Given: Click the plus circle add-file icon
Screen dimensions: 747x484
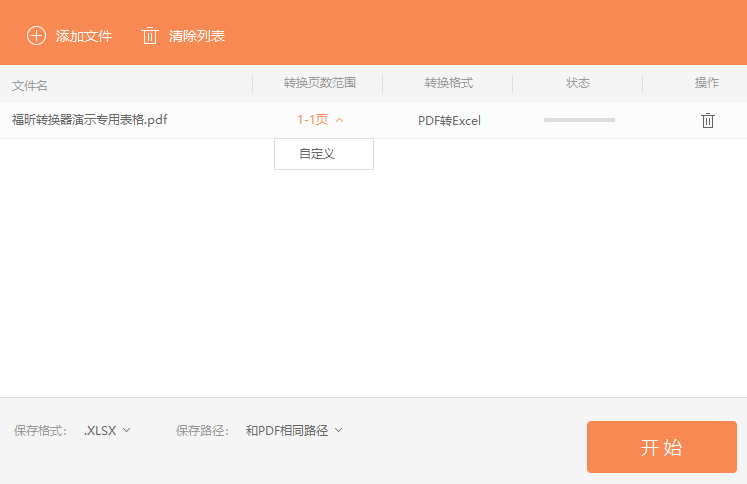Looking at the screenshot, I should [x=36, y=36].
